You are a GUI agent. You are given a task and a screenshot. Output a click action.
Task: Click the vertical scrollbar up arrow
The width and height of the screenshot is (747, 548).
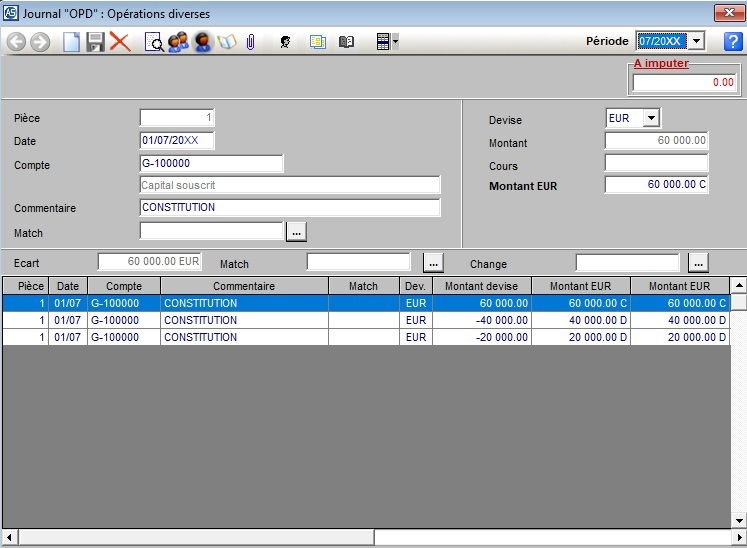point(739,285)
